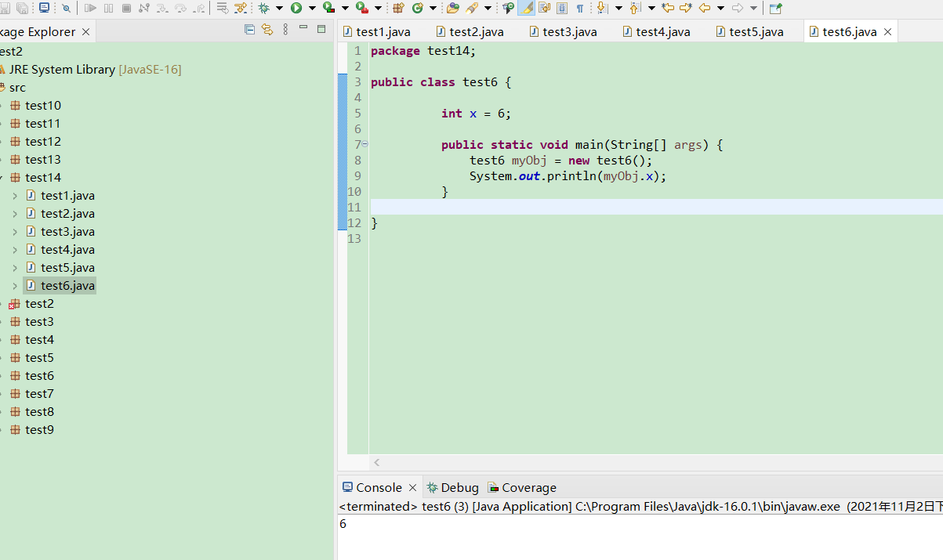
Task: Click the Next Annotation icon
Action: click(602, 8)
